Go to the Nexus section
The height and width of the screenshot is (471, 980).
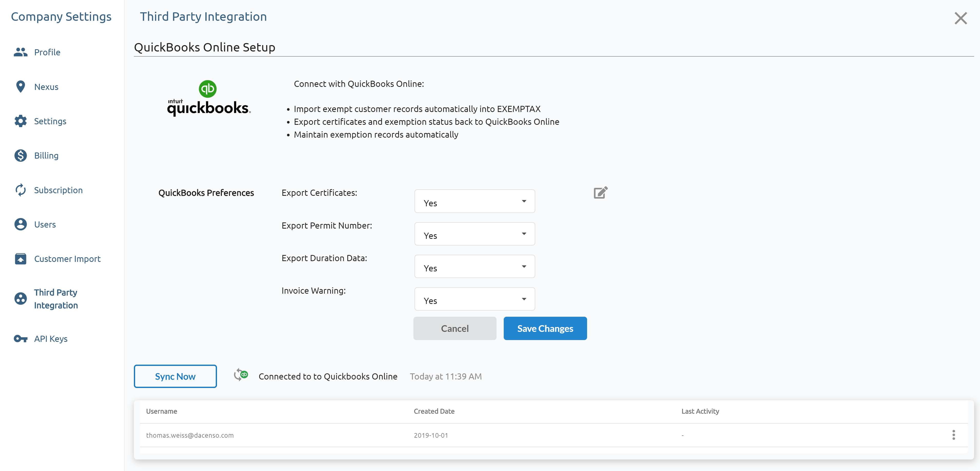46,87
